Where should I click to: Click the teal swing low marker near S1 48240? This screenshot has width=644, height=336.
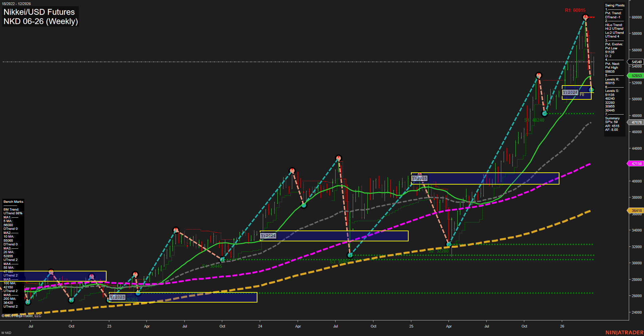(x=544, y=114)
